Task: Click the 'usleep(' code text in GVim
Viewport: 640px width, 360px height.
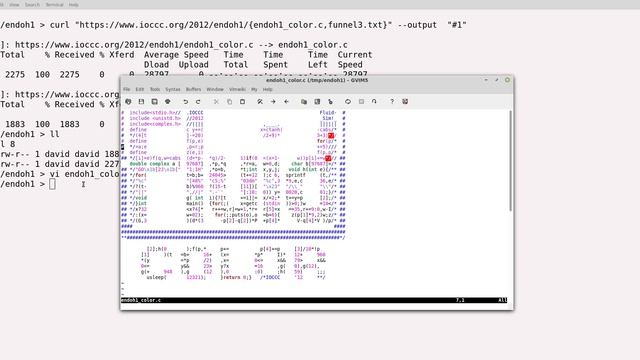Action: (156, 277)
